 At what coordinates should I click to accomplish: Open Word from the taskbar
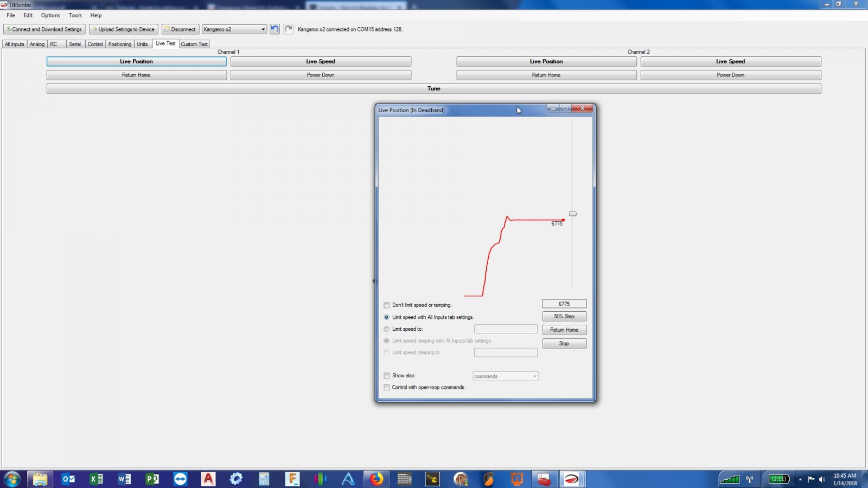point(124,479)
